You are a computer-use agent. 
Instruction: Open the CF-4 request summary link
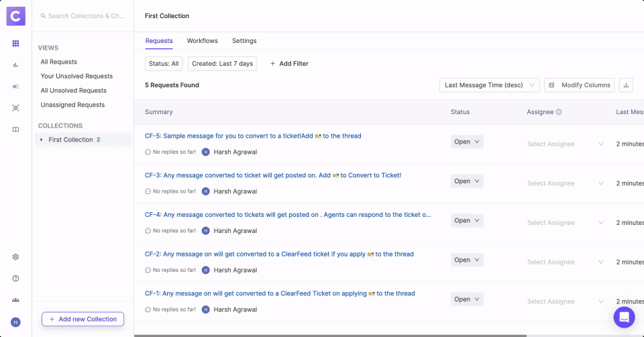point(288,215)
